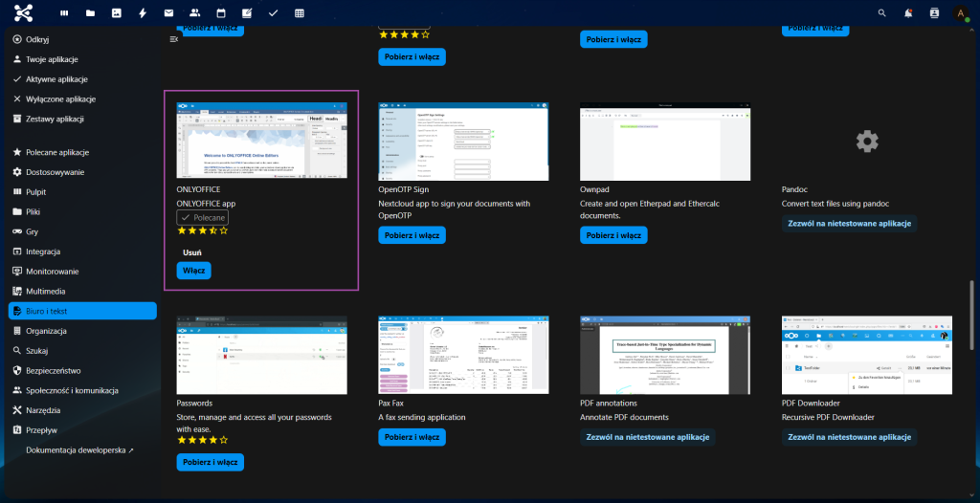Open the PDF annotations screenshot thumbnail
The image size is (980, 503).
coord(665,355)
